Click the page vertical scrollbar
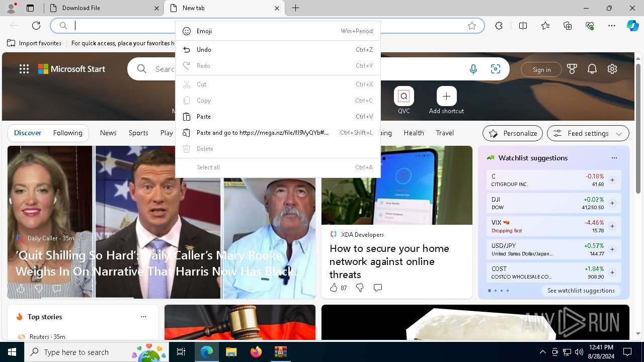Screen dimensions: 644x362 coord(638,129)
